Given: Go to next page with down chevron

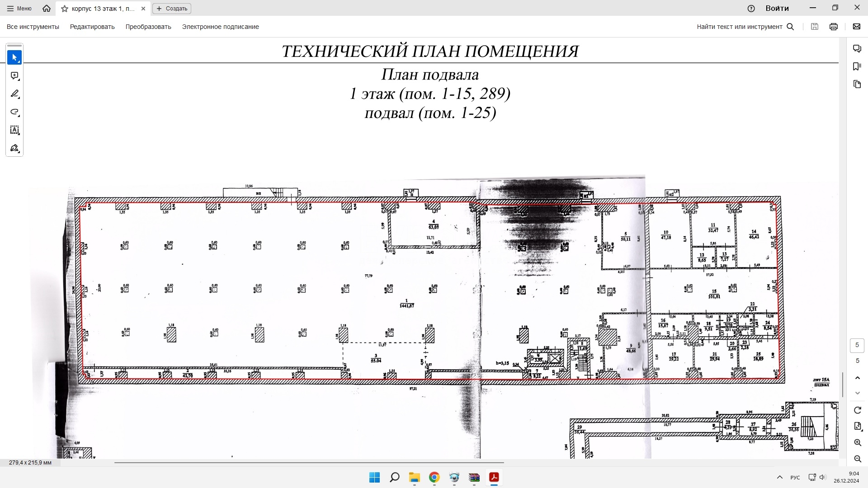Looking at the screenshot, I should tap(858, 393).
